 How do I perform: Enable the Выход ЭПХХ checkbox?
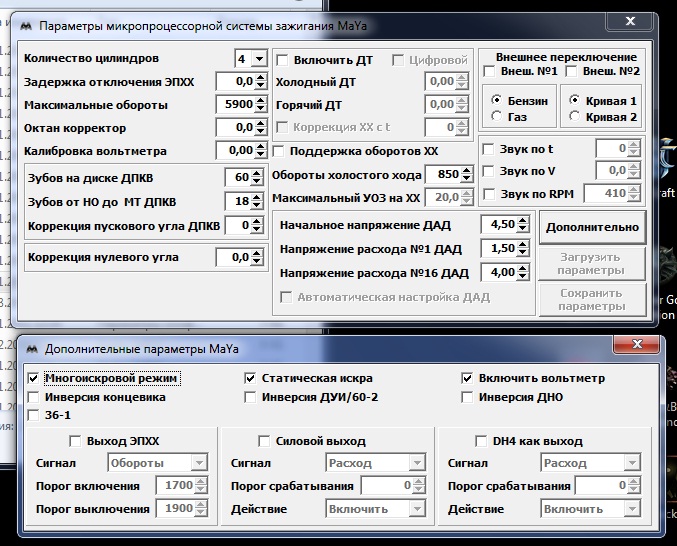click(x=75, y=441)
